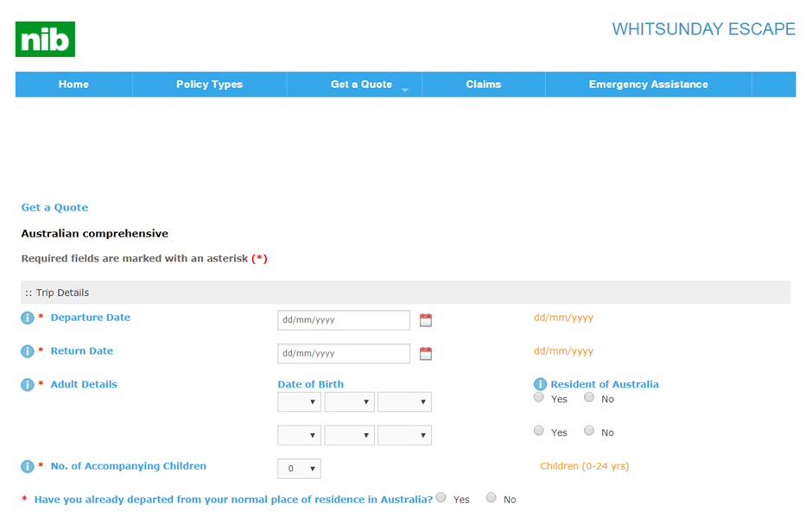The image size is (812, 517).
Task: Click the Departure Date input field
Action: pyautogui.click(x=343, y=320)
